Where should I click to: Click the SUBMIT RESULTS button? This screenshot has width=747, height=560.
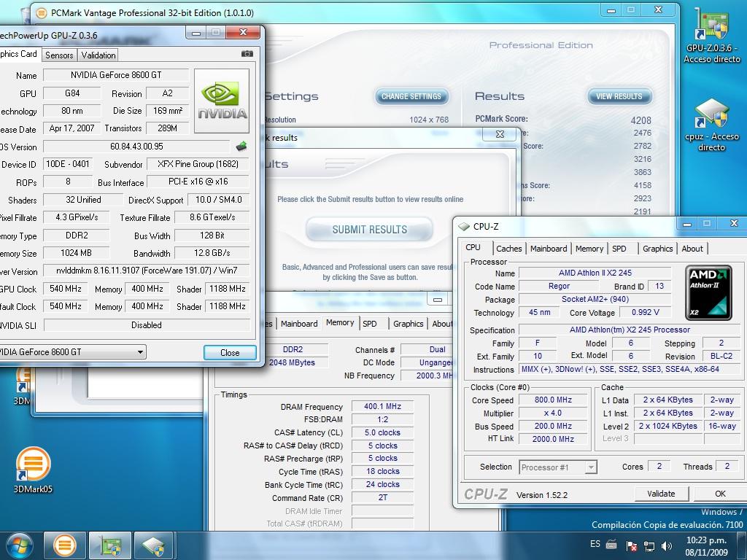pyautogui.click(x=369, y=230)
